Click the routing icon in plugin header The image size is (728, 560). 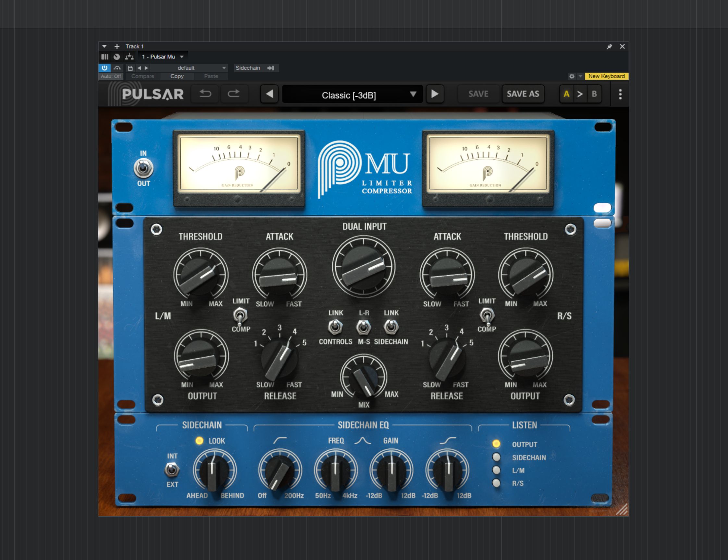pos(129,57)
